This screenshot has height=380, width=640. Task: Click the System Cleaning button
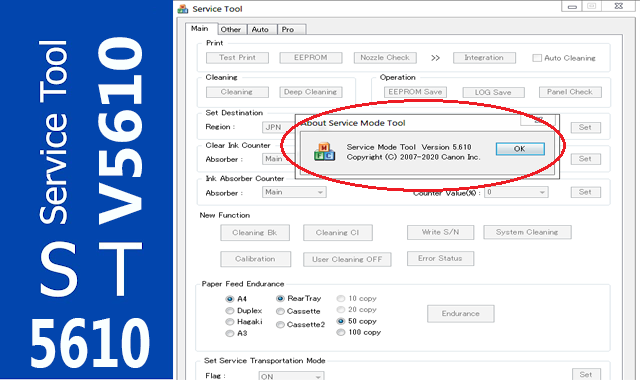coord(527,232)
